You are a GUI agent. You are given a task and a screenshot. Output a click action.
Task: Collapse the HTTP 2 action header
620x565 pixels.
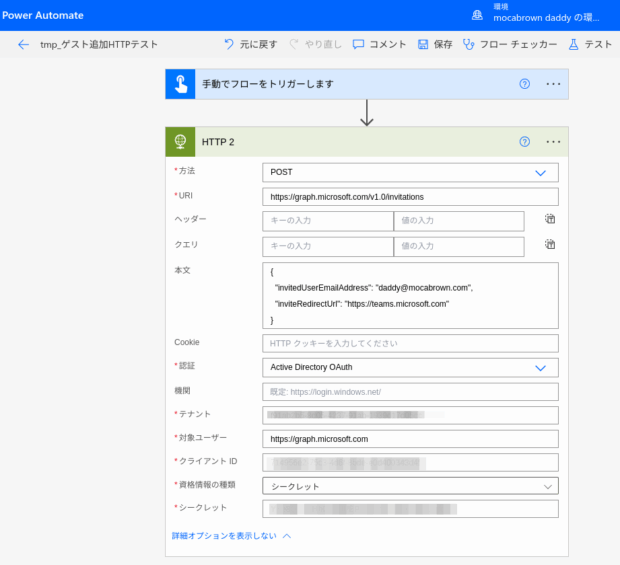click(367, 142)
